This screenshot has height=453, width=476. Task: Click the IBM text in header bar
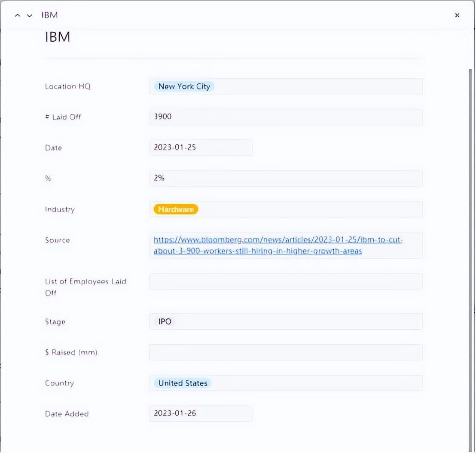click(49, 15)
